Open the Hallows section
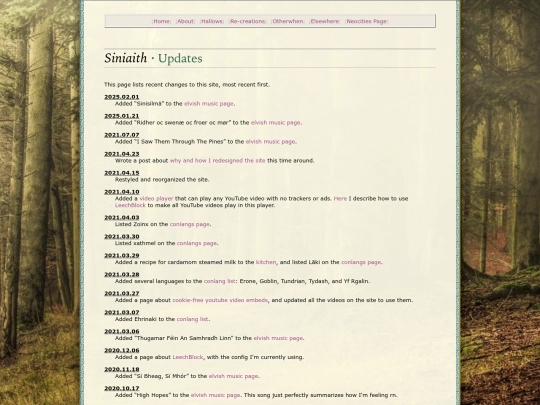Screen dimensions: 540x405 (x=212, y=21)
